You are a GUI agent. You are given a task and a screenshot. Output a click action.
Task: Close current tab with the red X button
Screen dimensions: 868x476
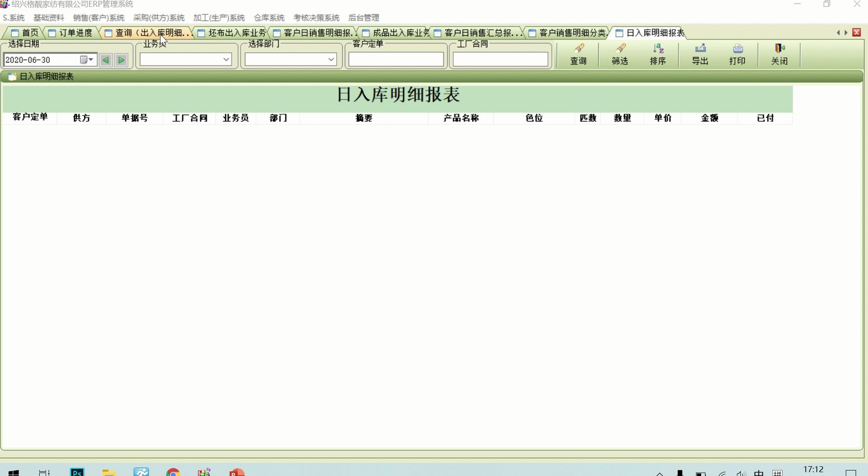tap(856, 32)
